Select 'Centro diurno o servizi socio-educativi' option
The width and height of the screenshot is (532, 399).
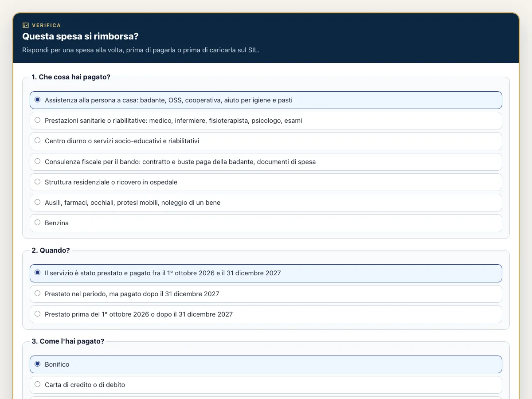[x=266, y=141]
